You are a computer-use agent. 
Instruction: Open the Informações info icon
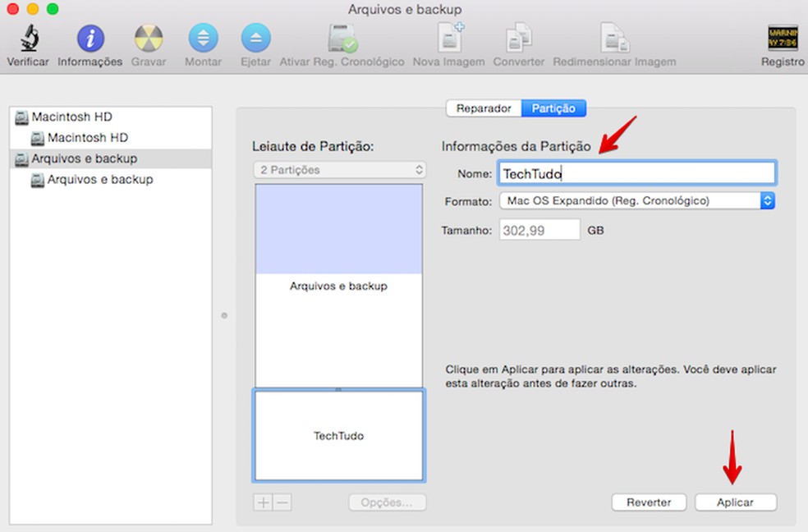point(90,39)
